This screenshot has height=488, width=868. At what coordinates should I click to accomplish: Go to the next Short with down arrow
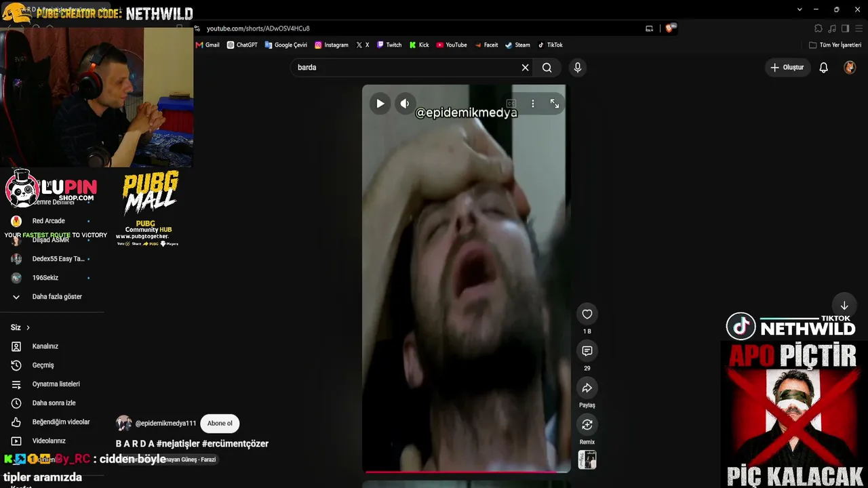pyautogui.click(x=844, y=306)
